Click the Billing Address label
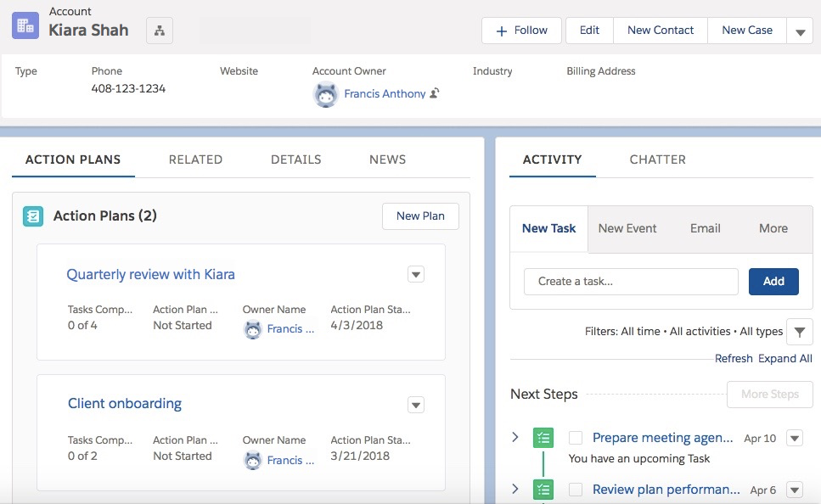The width and height of the screenshot is (821, 504). tap(600, 71)
